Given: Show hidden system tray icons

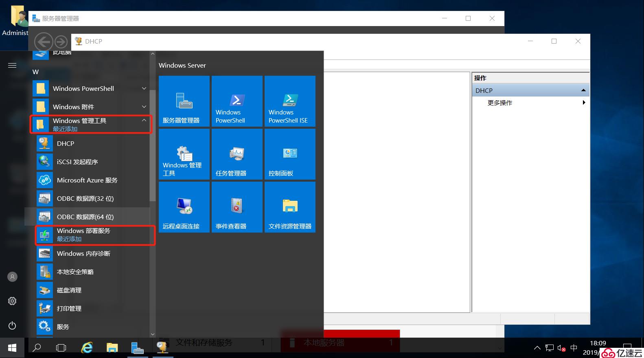Looking at the screenshot, I should point(537,348).
